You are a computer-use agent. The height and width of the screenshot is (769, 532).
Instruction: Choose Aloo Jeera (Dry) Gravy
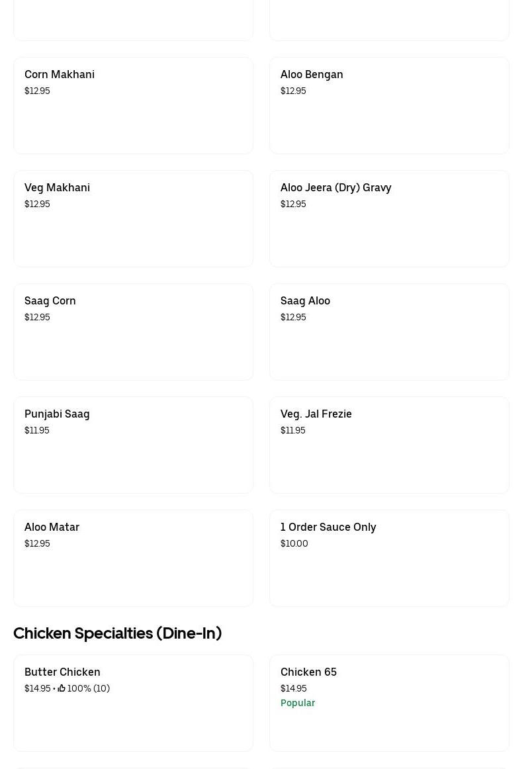389,219
